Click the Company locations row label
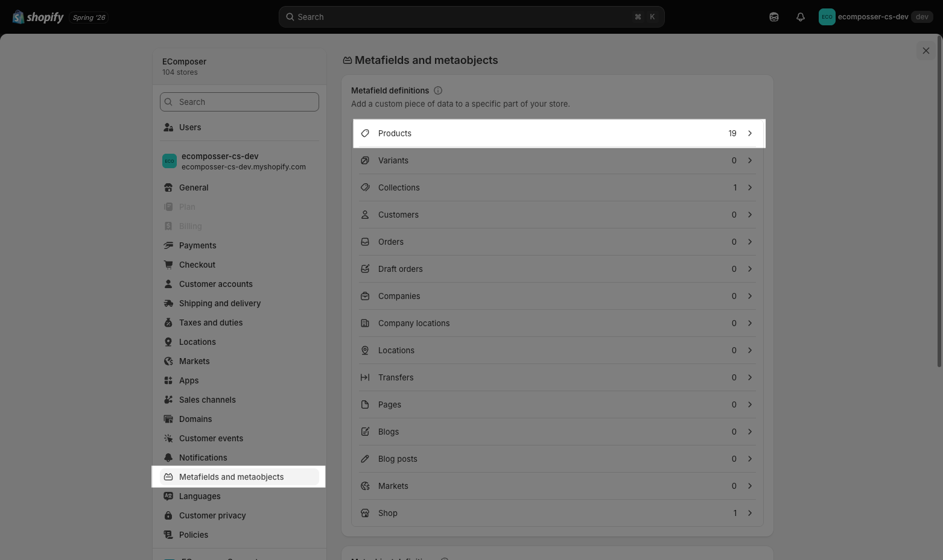Viewport: 943px width, 560px height. [x=414, y=323]
